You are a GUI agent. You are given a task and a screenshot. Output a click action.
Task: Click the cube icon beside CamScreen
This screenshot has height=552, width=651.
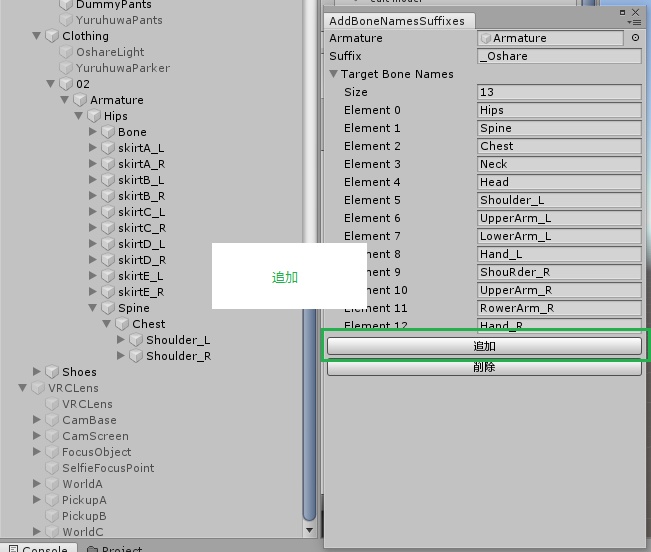tap(52, 436)
